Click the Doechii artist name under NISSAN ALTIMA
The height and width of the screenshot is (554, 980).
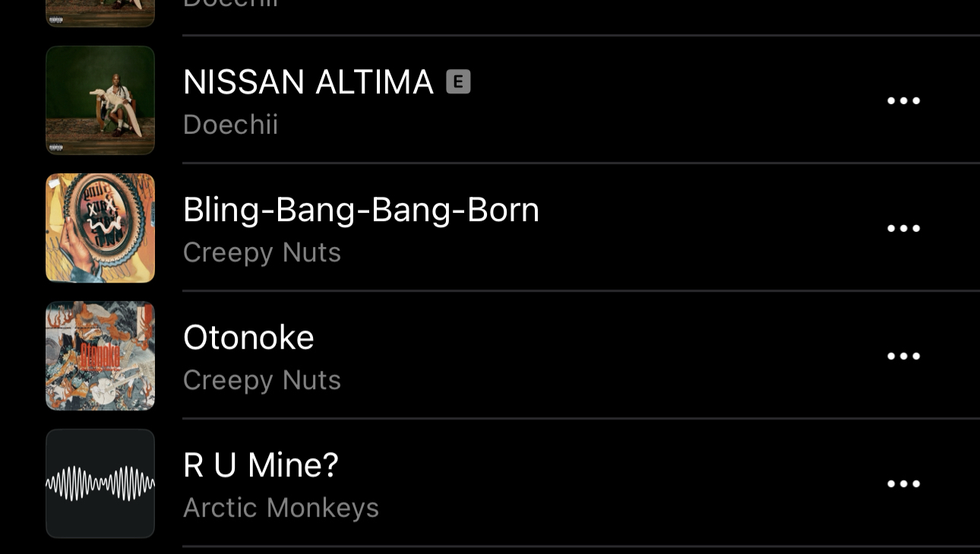[x=230, y=125]
